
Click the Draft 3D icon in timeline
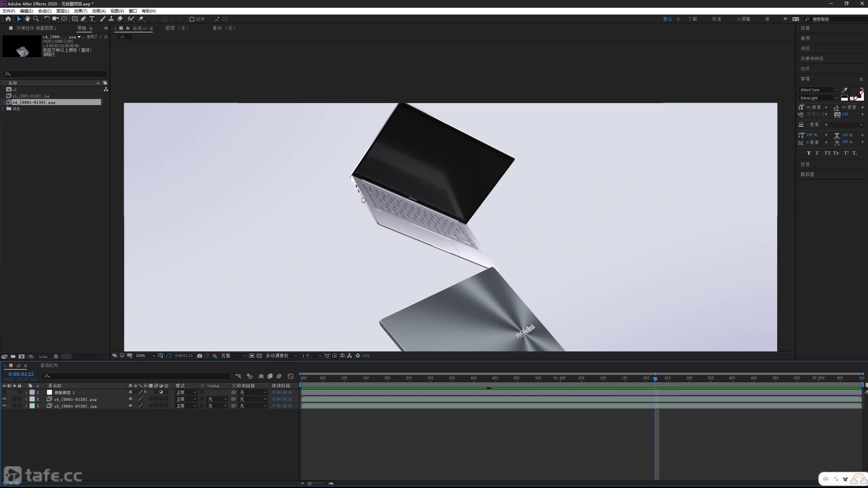tap(250, 376)
